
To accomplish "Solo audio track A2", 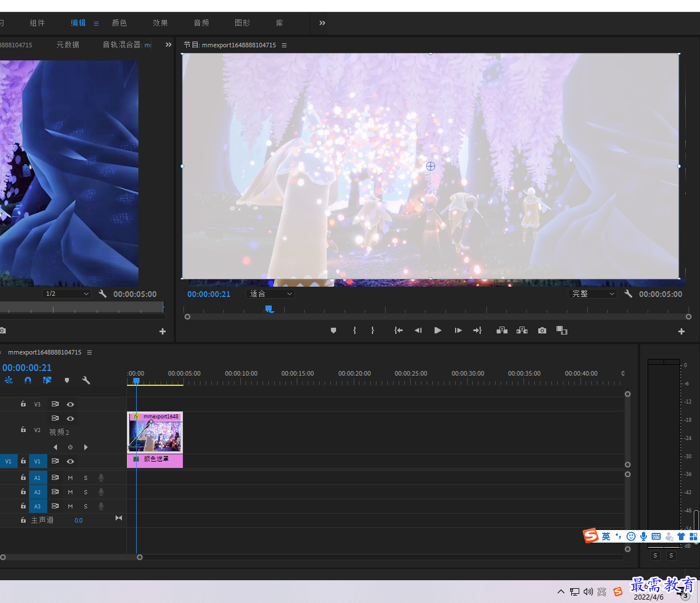I will coord(86,492).
